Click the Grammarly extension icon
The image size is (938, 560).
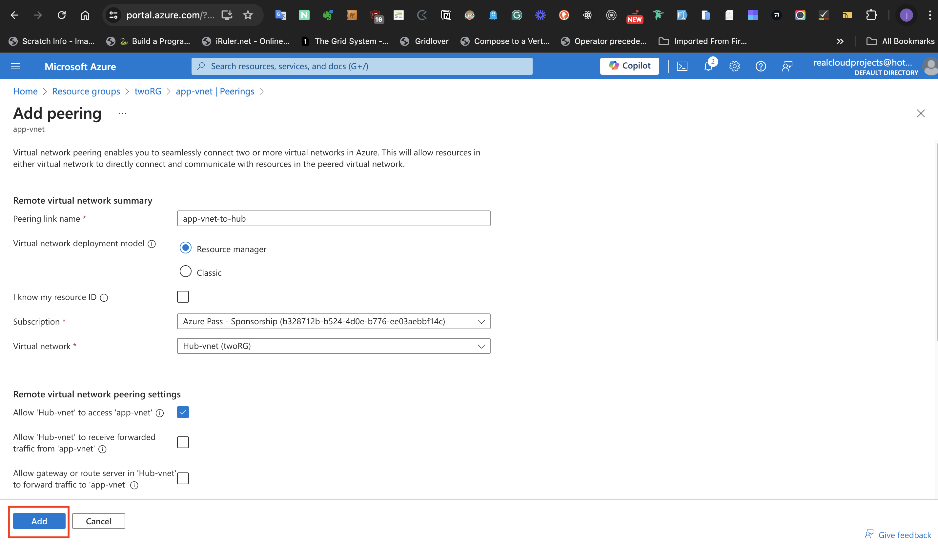pyautogui.click(x=516, y=15)
